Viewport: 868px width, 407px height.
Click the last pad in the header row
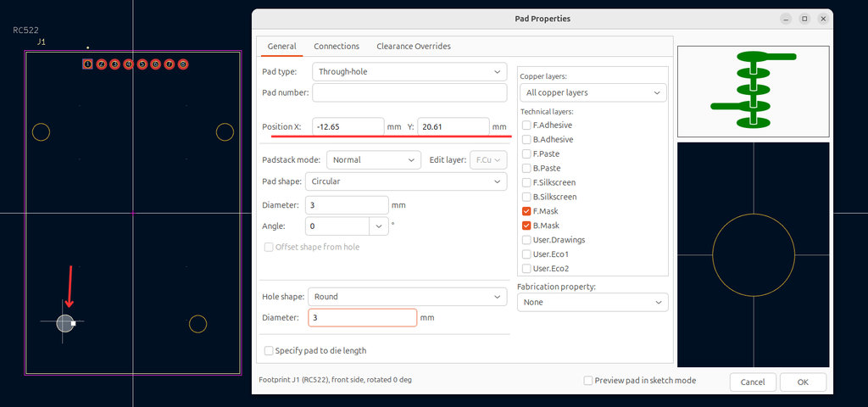tap(183, 64)
